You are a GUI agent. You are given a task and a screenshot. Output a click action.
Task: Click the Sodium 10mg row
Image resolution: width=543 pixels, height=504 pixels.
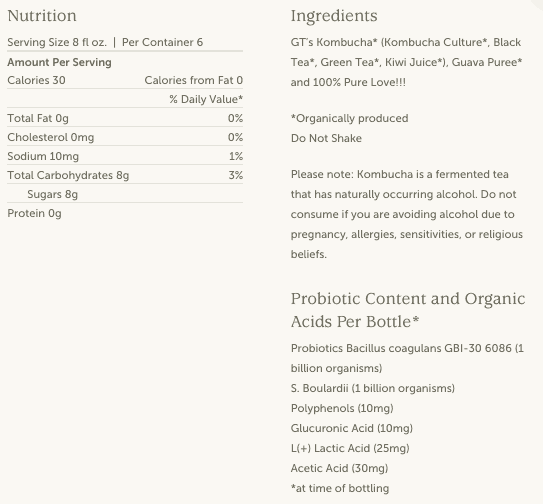(125, 157)
